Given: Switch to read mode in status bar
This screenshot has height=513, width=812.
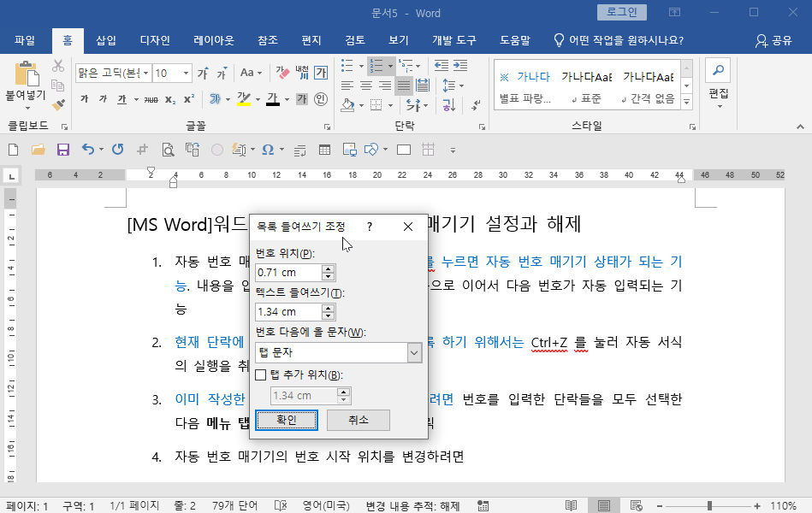Looking at the screenshot, I should (x=571, y=506).
